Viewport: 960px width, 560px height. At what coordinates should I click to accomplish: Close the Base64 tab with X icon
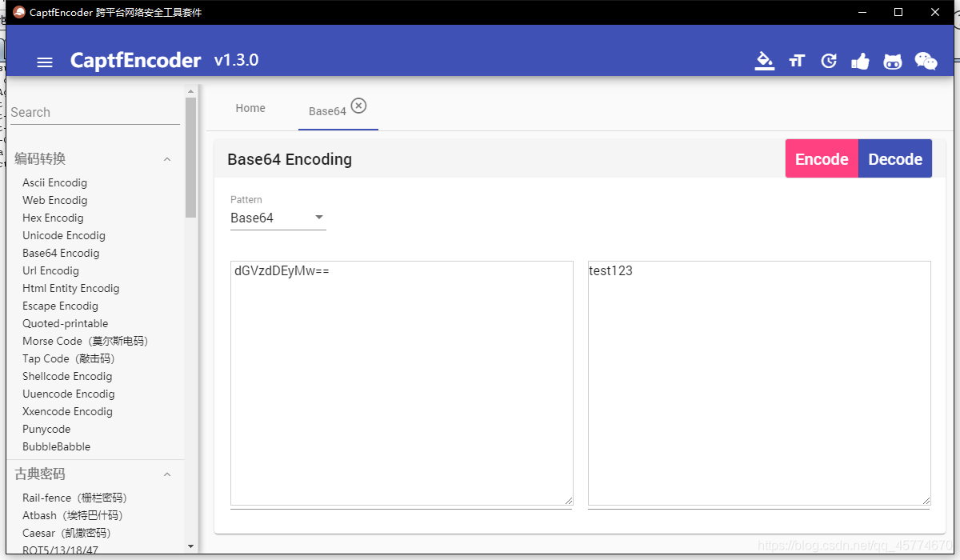pos(359,106)
